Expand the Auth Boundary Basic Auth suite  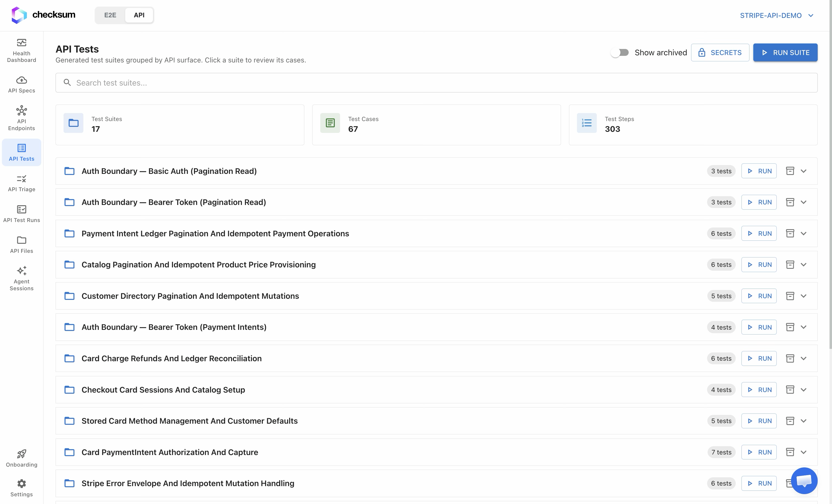pos(804,171)
